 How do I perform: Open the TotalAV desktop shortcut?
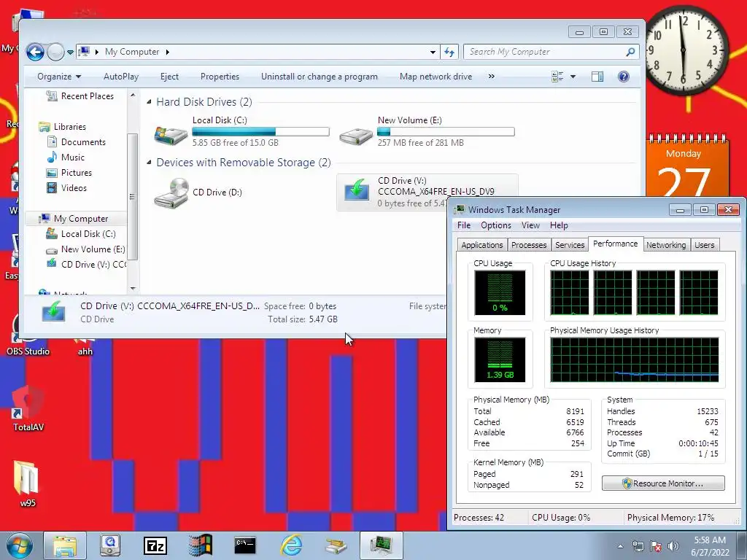coord(28,410)
